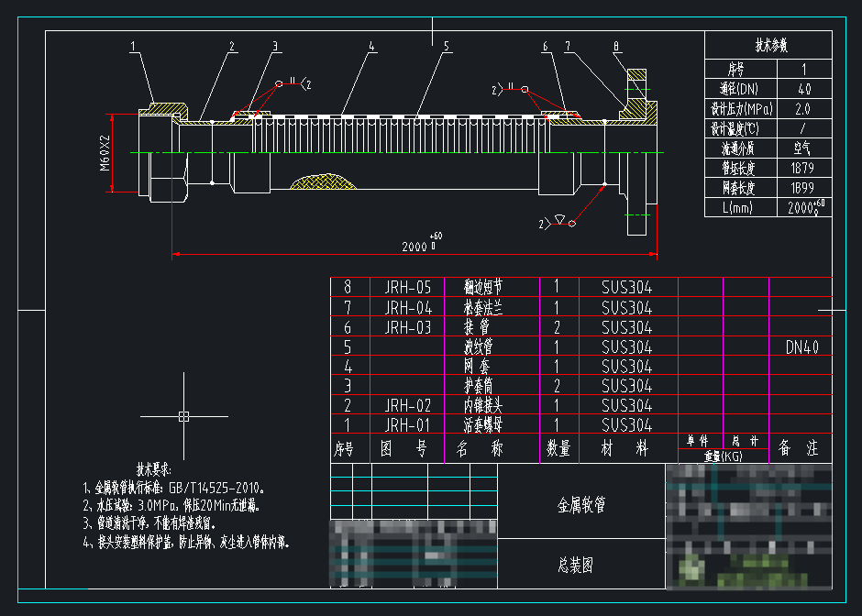Click SUS304 material in the 护套筒 row
The image size is (862, 616).
(626, 386)
